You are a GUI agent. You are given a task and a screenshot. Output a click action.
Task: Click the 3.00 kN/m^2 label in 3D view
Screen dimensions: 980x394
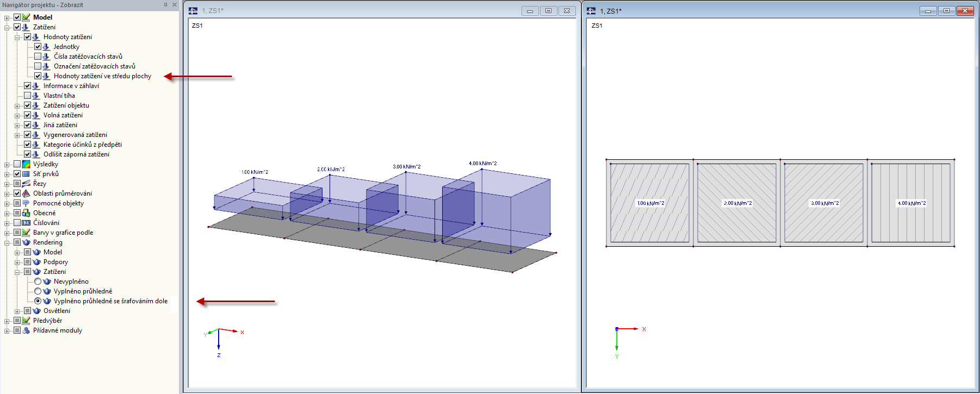(x=407, y=167)
